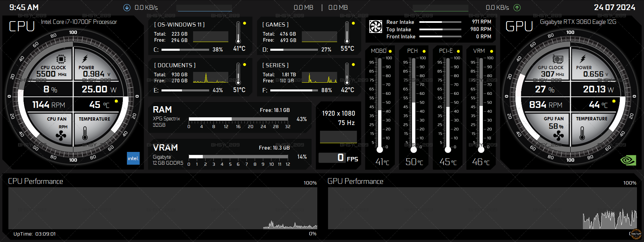Click the download arrow icon in the top bar
Viewport: 644px width, 242px height.
127,7
